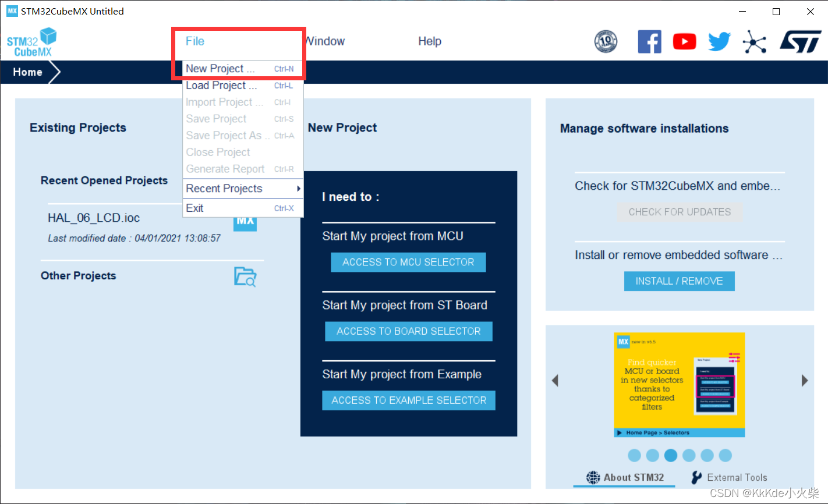The height and width of the screenshot is (504, 828).
Task: Click the CHECK FOR UPDATES button
Action: click(x=680, y=212)
